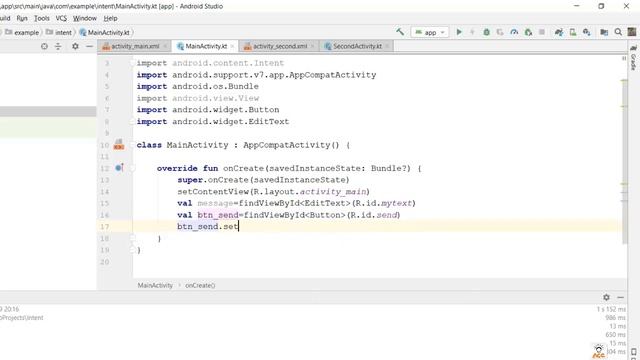Sync Project with Gradle Files icon
Image resolution: width=640 pixels, height=360 pixels.
(559, 32)
